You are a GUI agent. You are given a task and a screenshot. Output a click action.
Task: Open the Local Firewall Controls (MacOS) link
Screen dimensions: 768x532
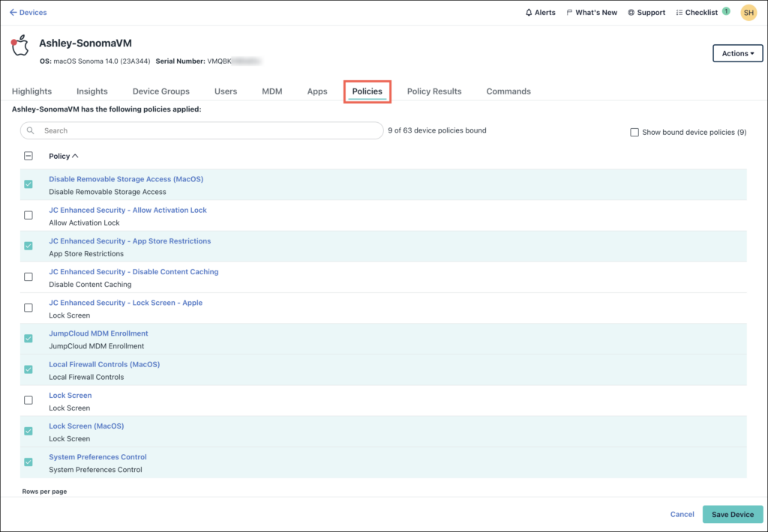tap(104, 364)
